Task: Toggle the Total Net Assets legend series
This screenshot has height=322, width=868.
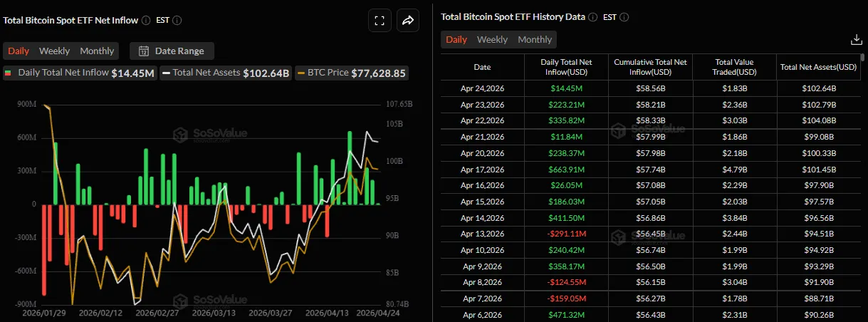Action: [x=226, y=73]
